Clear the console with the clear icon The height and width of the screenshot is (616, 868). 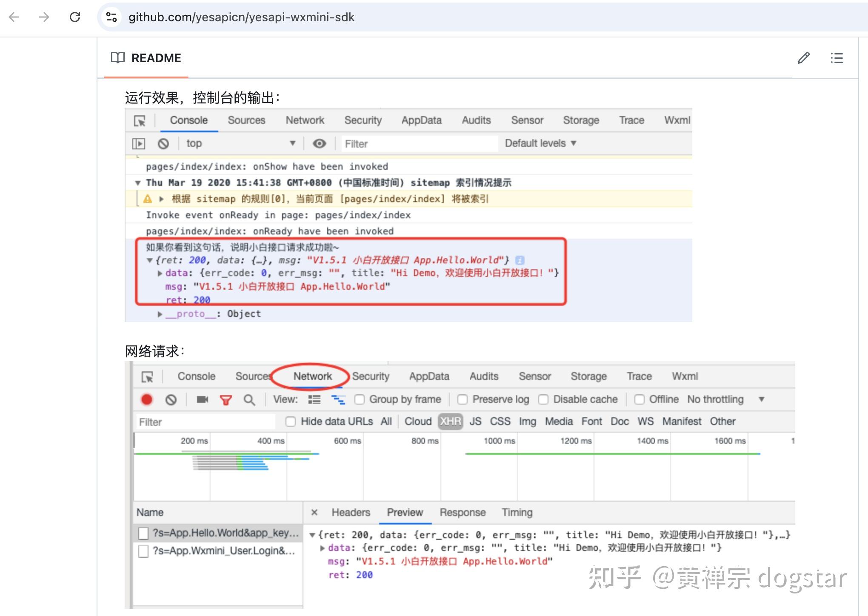pos(164,143)
